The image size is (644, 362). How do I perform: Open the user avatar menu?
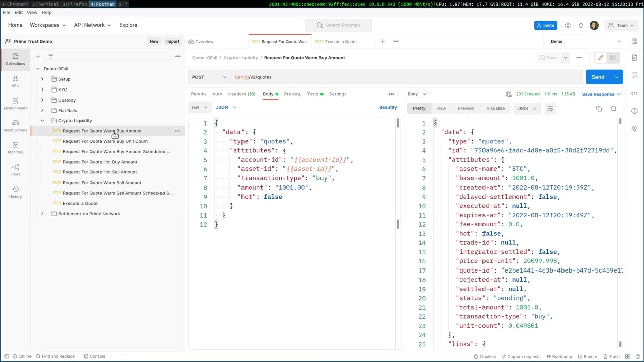tap(594, 25)
